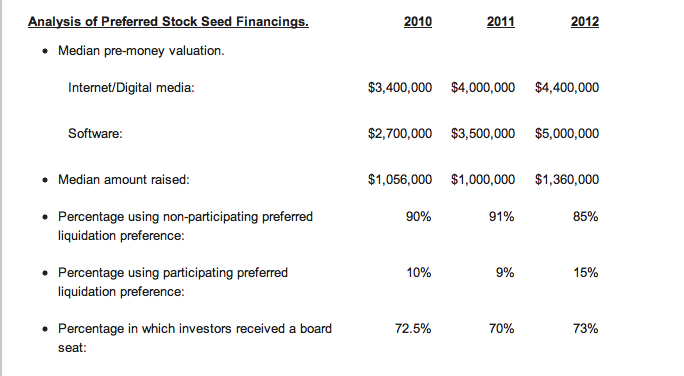Click the Internet/Digital media label

coord(131,88)
